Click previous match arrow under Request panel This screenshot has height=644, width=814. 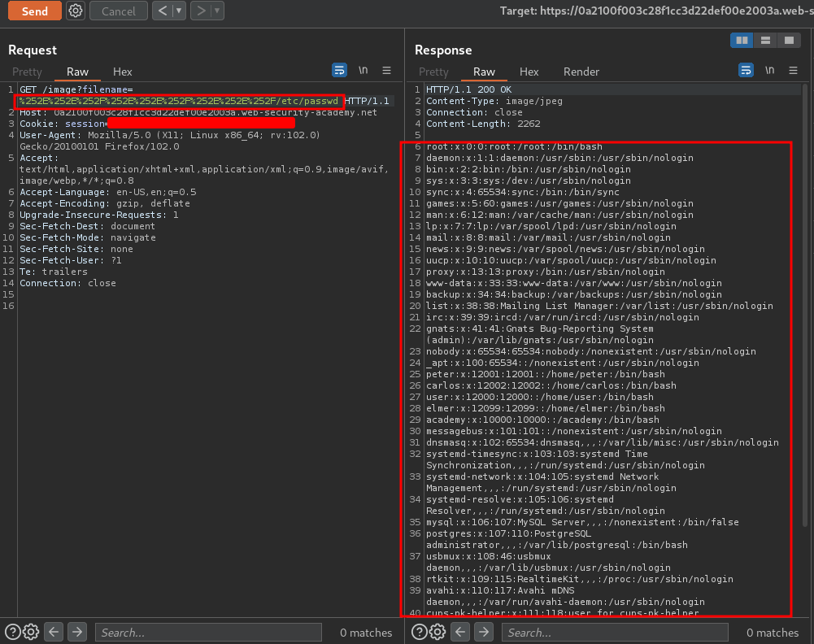pos(54,632)
